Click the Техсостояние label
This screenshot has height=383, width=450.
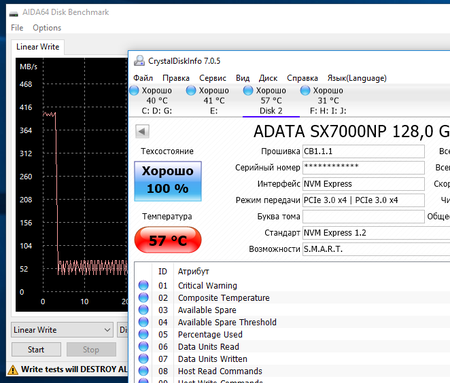[167, 151]
